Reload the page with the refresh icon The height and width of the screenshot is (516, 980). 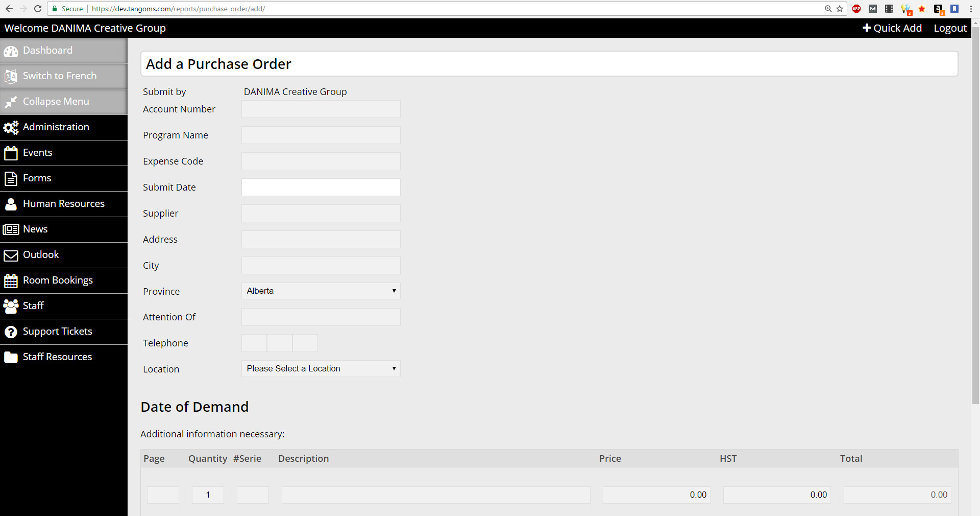(x=38, y=9)
